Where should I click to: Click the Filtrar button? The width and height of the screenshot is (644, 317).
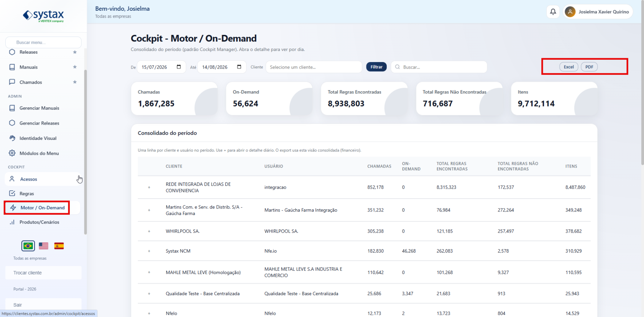coord(376,67)
